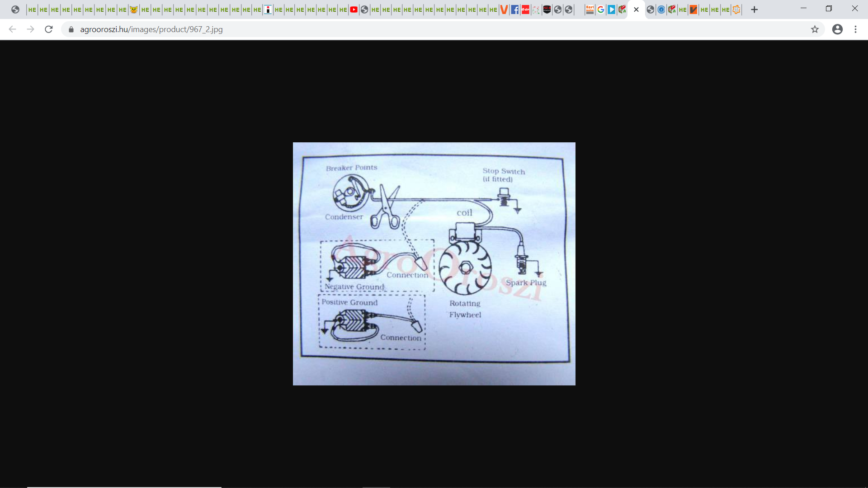The image size is (868, 488).
Task: Open the Chrome profile avatar menu
Action: click(837, 29)
